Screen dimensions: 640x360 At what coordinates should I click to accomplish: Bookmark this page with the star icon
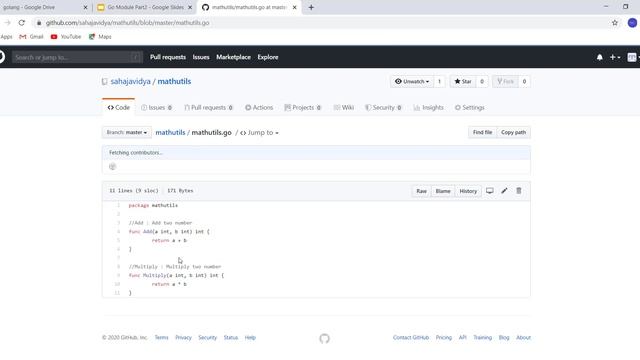(615, 23)
